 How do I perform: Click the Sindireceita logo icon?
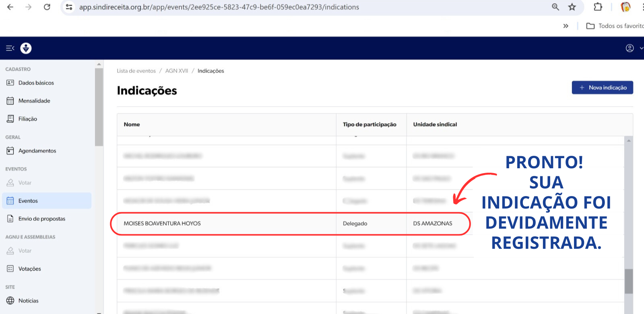pos(26,48)
